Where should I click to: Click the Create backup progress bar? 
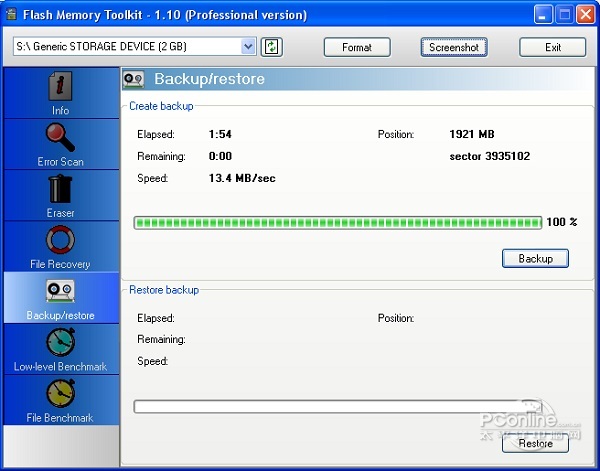pos(338,223)
